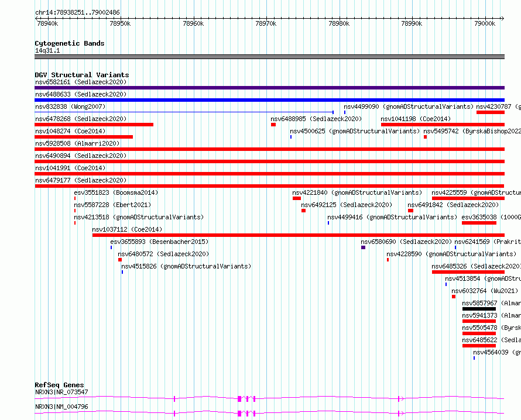Open nsv4500625 gnomADStructuralVariants label
Image resolution: width=521 pixels, height=420 pixels.
(x=355, y=131)
